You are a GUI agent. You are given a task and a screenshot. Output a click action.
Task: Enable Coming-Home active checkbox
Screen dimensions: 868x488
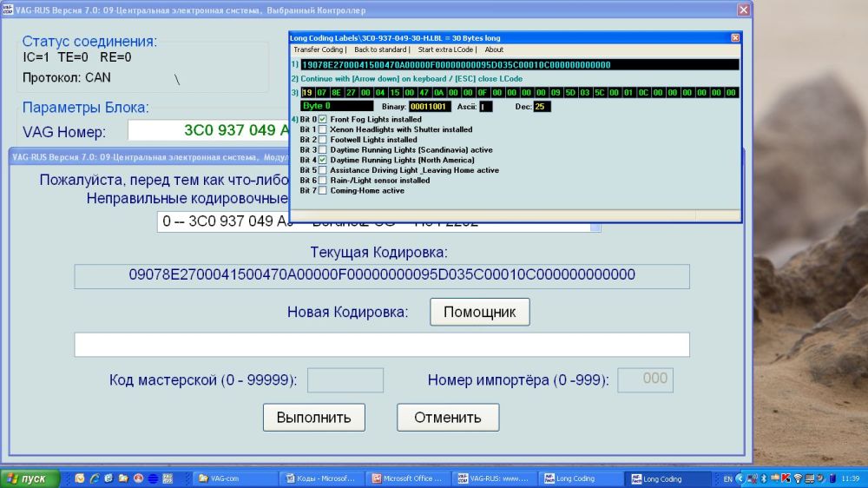[323, 190]
